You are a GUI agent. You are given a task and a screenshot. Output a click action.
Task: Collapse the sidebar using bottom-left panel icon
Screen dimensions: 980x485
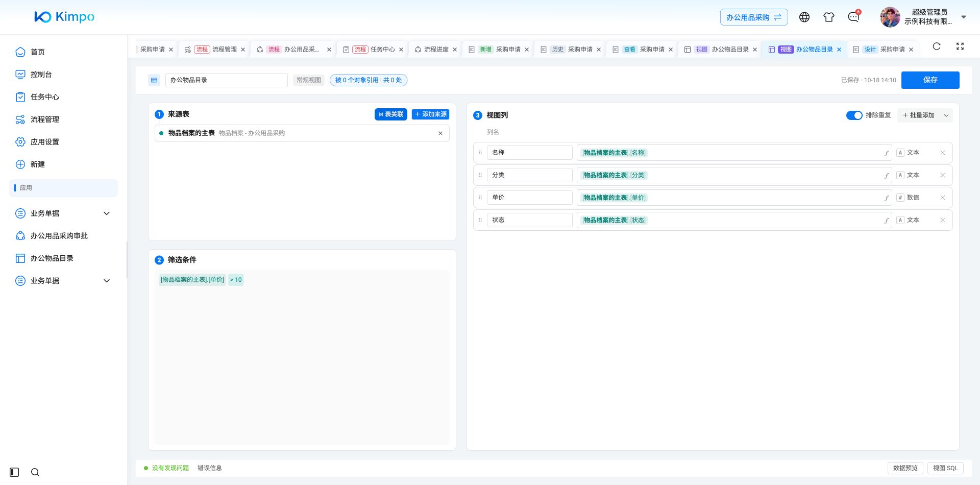pyautogui.click(x=14, y=472)
